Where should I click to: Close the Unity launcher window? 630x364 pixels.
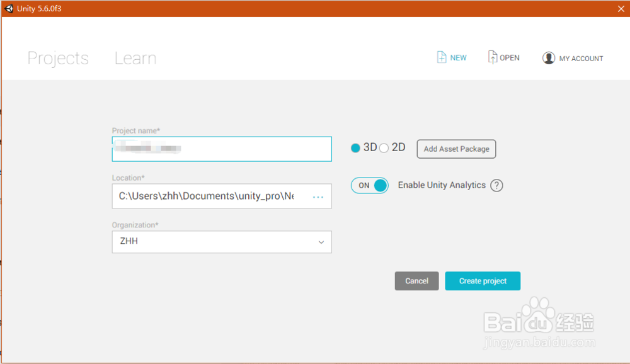click(621, 8)
